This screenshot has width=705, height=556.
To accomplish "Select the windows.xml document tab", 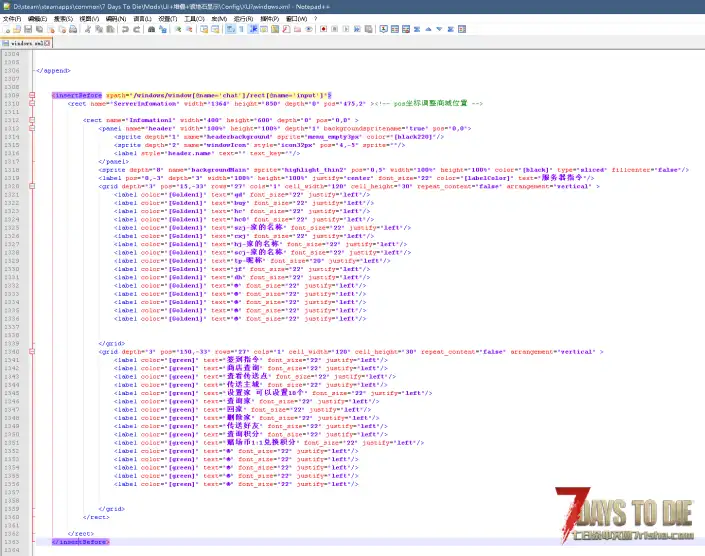I will 26,43.
